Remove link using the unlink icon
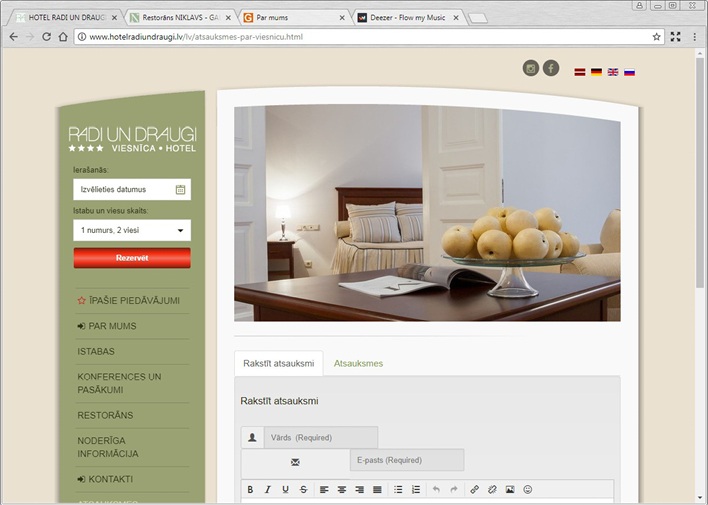 pos(492,489)
